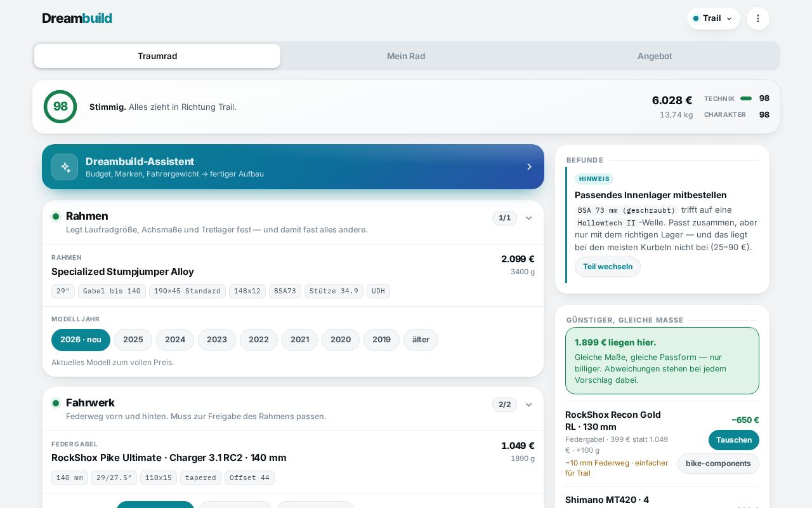This screenshot has width=812, height=508.
Task: Switch model year to 2022
Action: pos(259,340)
